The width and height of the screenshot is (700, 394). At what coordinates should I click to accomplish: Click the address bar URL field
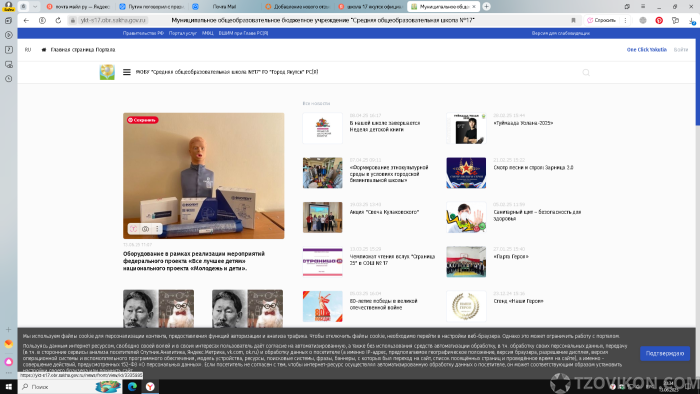coord(113,21)
